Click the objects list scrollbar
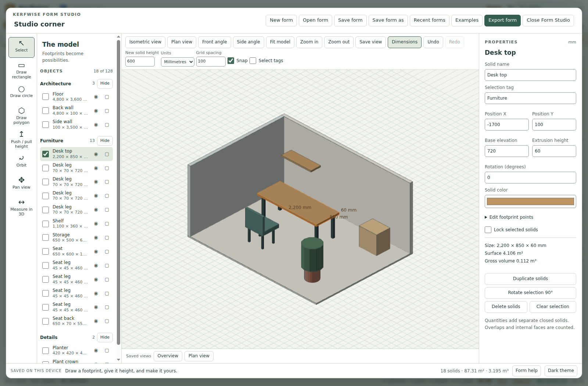The height and width of the screenshot is (386, 588). (x=118, y=193)
